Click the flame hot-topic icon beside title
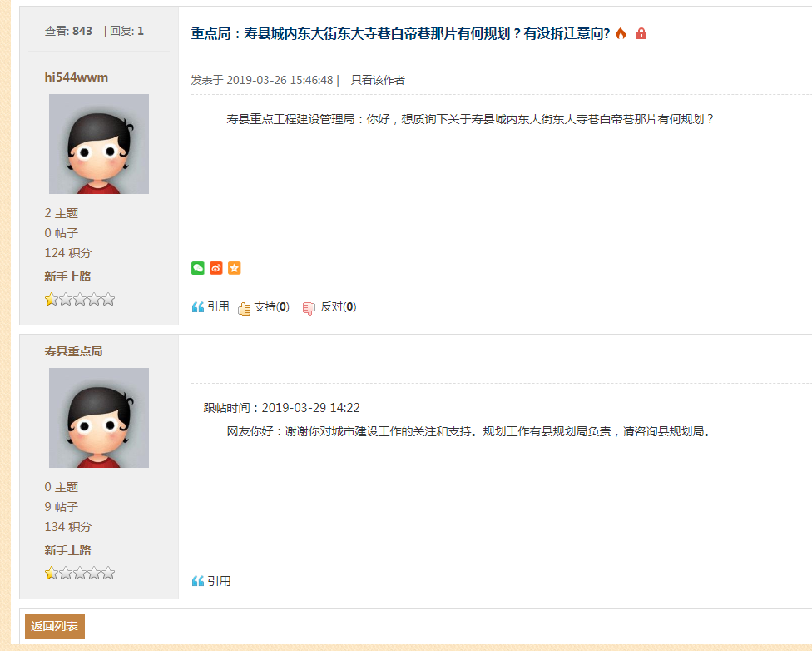Viewport: 812px width, 651px height. (x=621, y=33)
